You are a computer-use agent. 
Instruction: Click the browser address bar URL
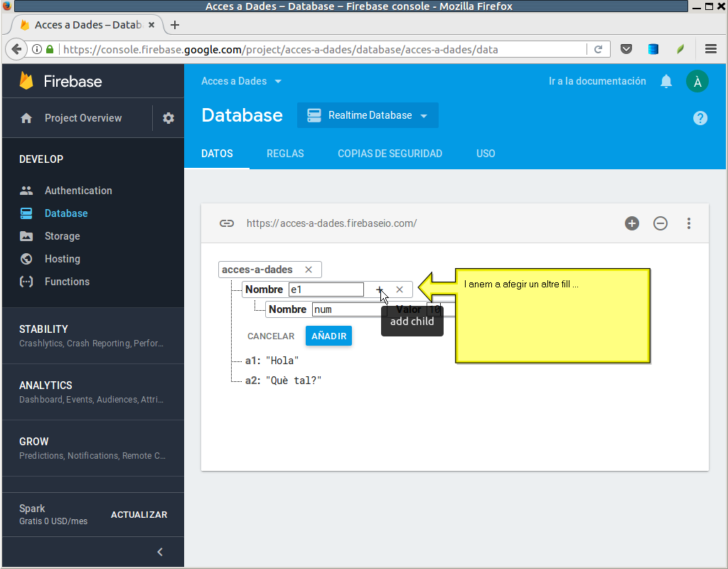point(280,49)
